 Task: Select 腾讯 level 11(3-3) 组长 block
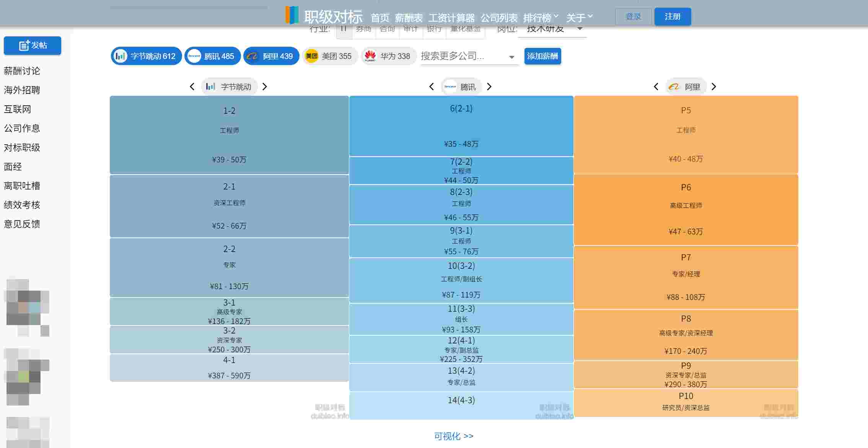[461, 319]
